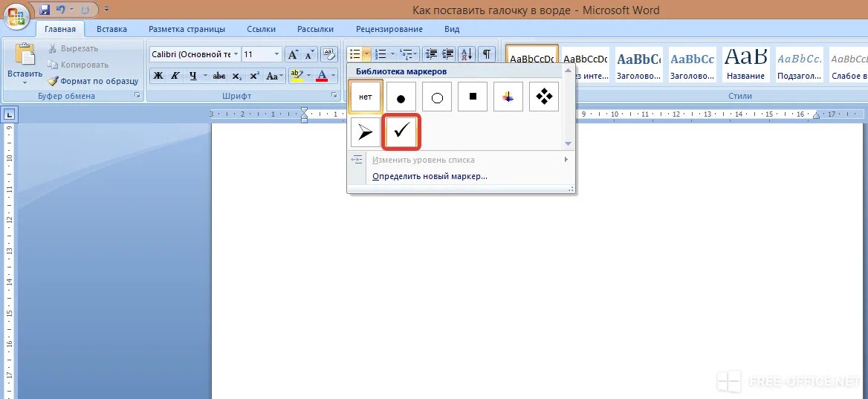868x399 pixels.
Task: Increase the paragraph indent
Action: [448, 54]
